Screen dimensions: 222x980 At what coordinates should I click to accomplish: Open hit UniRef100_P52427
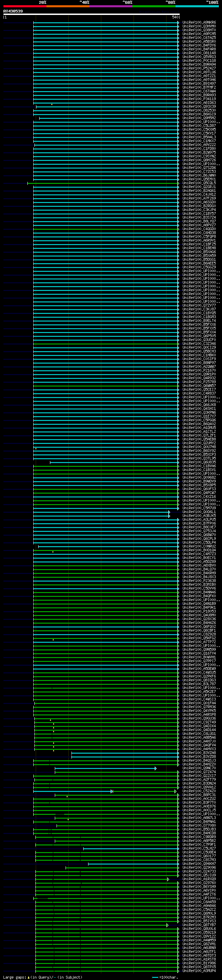click(x=199, y=68)
